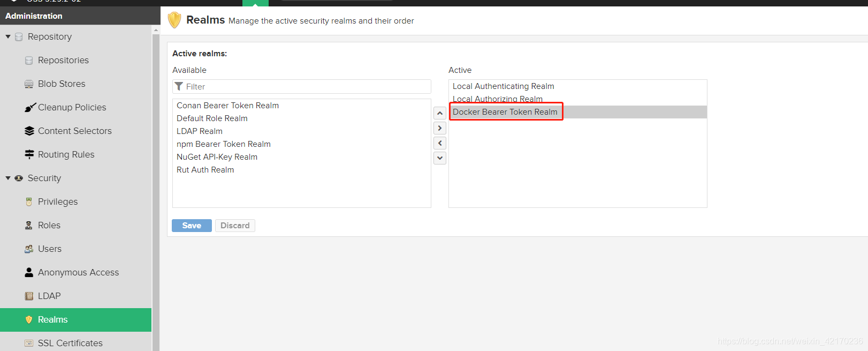This screenshot has width=868, height=351.
Task: Click the filter funnel icon
Action: (x=179, y=86)
